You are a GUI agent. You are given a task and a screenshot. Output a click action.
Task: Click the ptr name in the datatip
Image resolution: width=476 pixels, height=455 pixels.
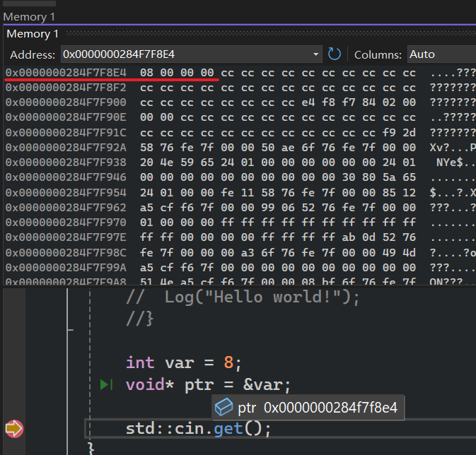pyautogui.click(x=247, y=408)
